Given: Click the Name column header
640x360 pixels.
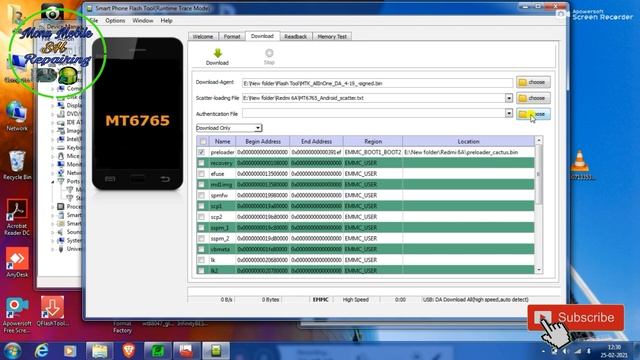Looking at the screenshot, I should pos(222,141).
